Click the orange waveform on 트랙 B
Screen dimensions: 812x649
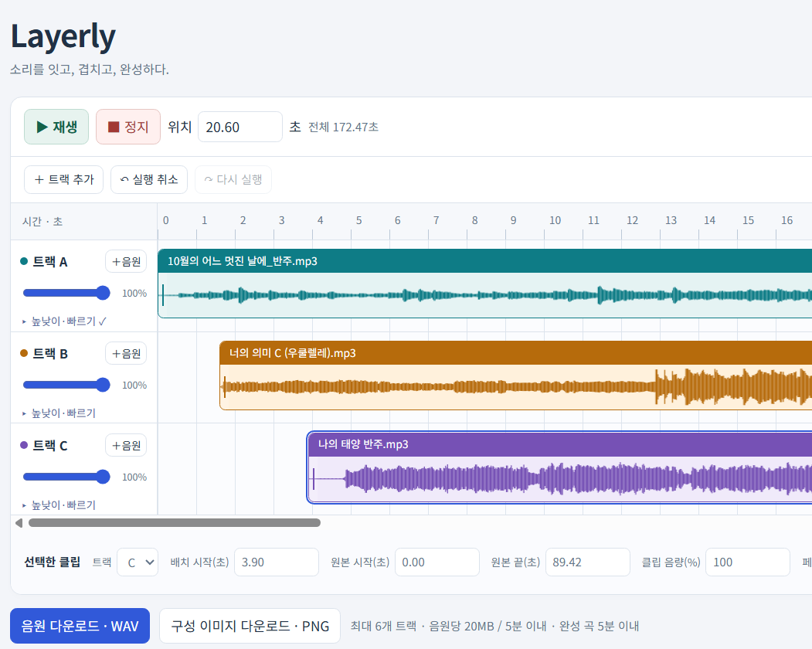click(x=516, y=387)
